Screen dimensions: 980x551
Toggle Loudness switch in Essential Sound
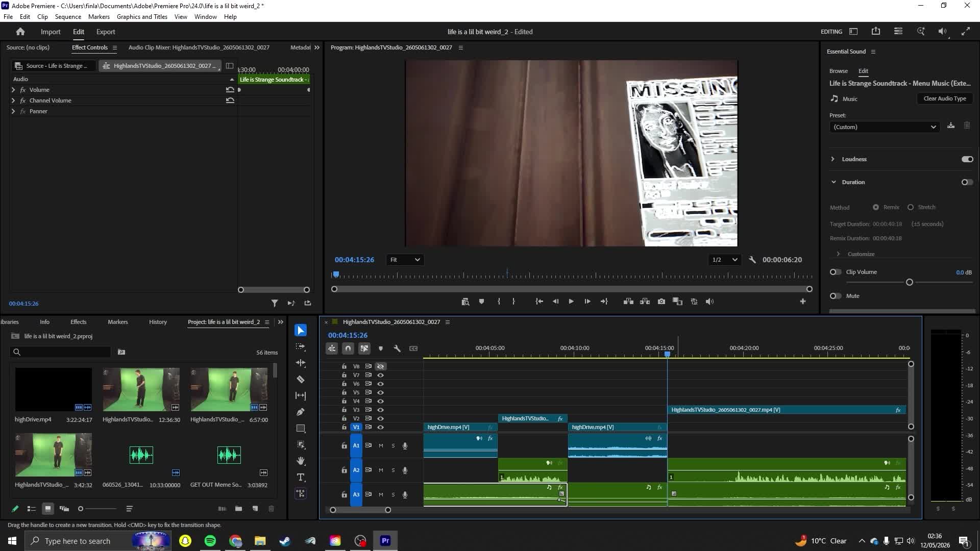(967, 159)
